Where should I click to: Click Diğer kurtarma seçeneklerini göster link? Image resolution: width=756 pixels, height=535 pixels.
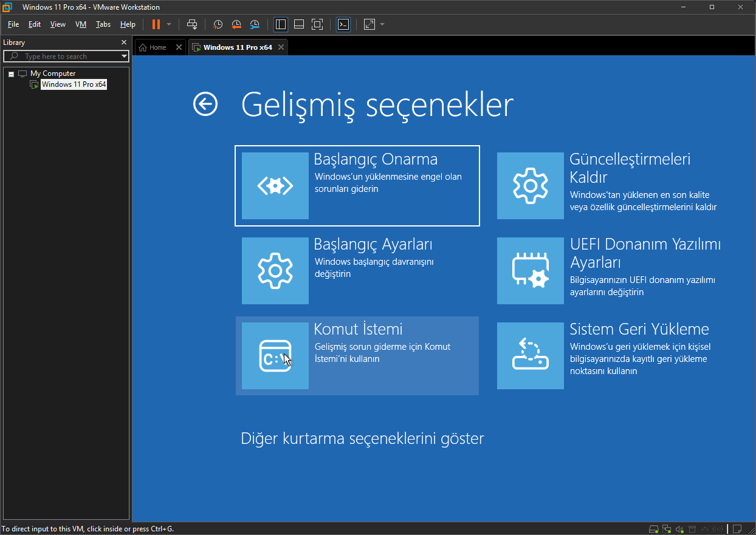(x=362, y=438)
